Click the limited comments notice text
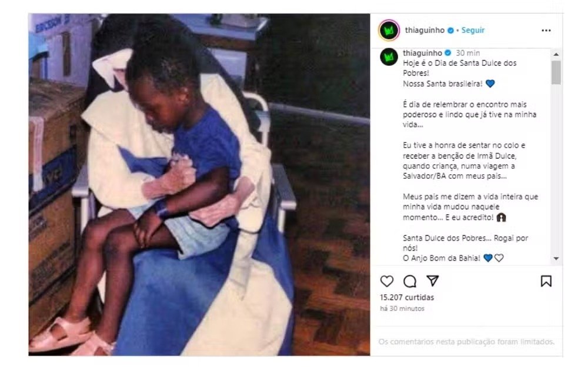Viewport: 588px width, 373px height. click(x=466, y=341)
